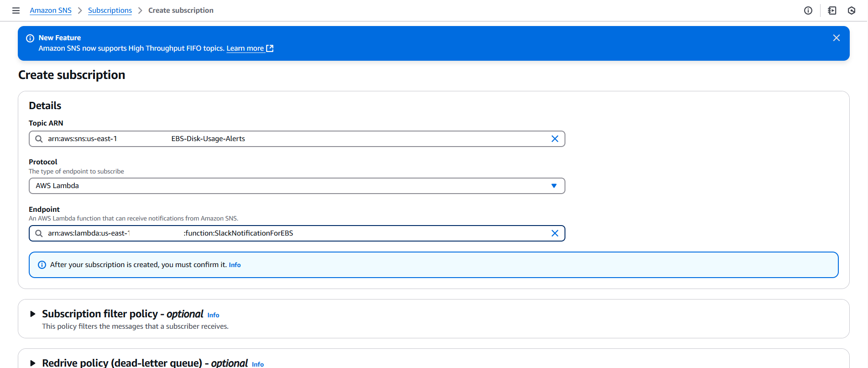
Task: Open Info link for Redrive policy
Action: tap(258, 364)
